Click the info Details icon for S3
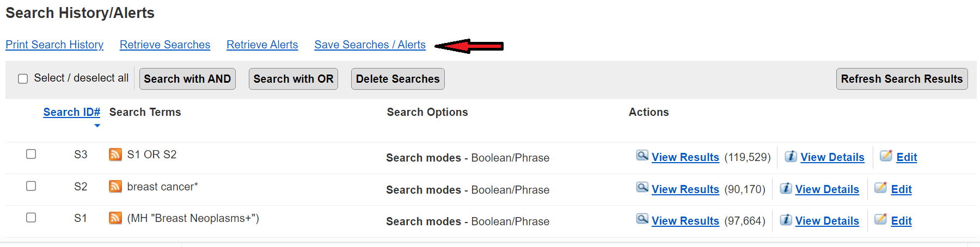Image resolution: width=980 pixels, height=247 pixels. (791, 157)
